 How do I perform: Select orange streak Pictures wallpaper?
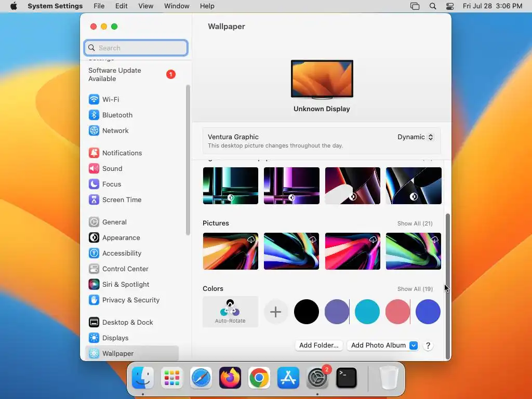pos(231,251)
